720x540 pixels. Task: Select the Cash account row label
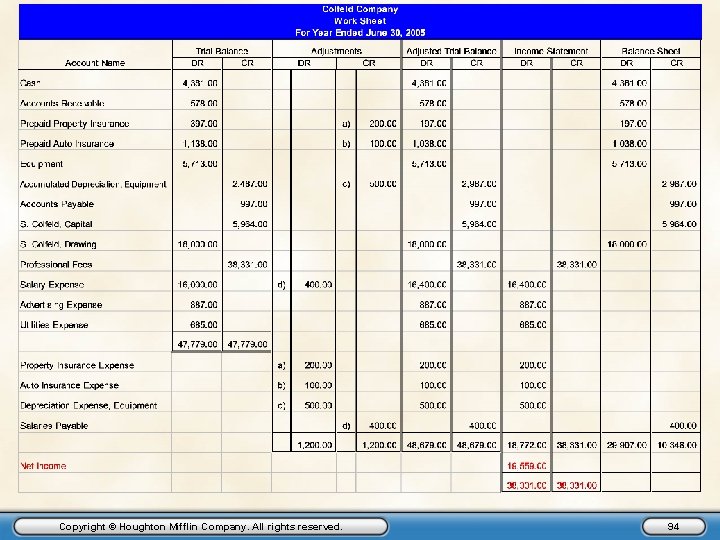click(30, 83)
